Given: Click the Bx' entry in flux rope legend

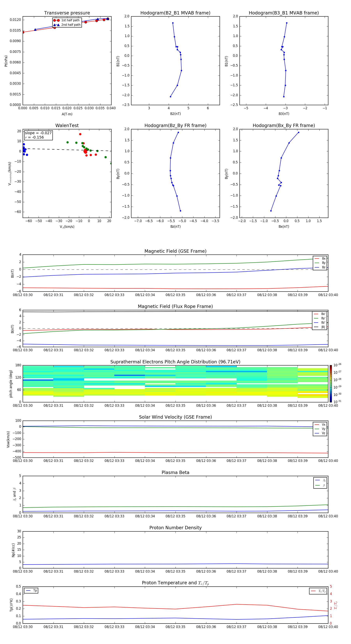Looking at the screenshot, I should pyautogui.click(x=320, y=314).
